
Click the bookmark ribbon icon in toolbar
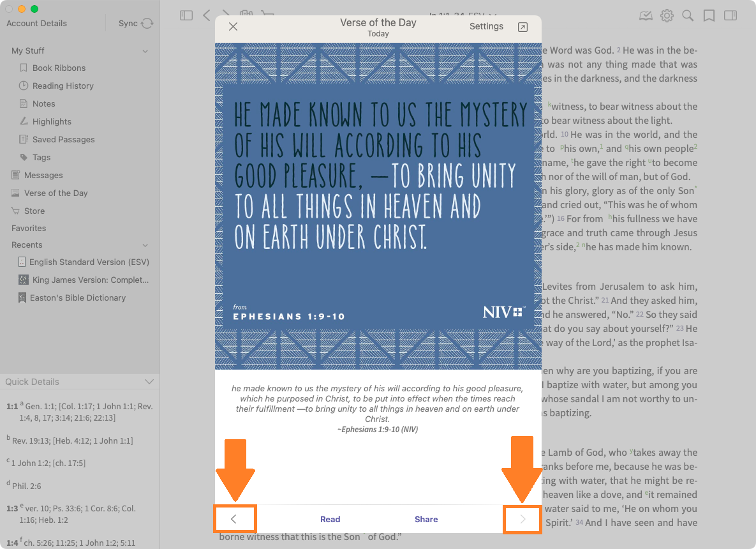pos(709,15)
